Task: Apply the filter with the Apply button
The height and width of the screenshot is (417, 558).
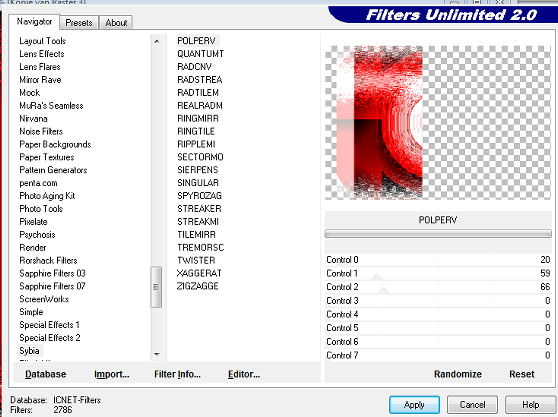Action: (414, 405)
